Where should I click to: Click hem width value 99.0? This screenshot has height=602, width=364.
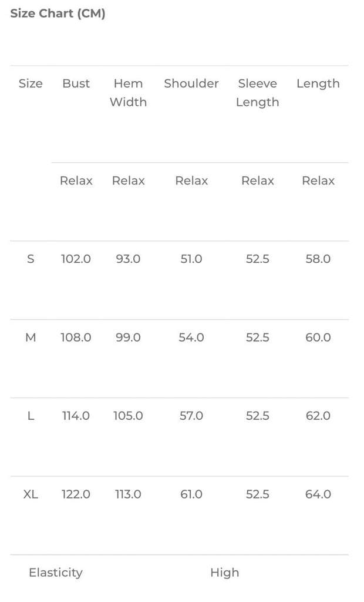point(128,337)
